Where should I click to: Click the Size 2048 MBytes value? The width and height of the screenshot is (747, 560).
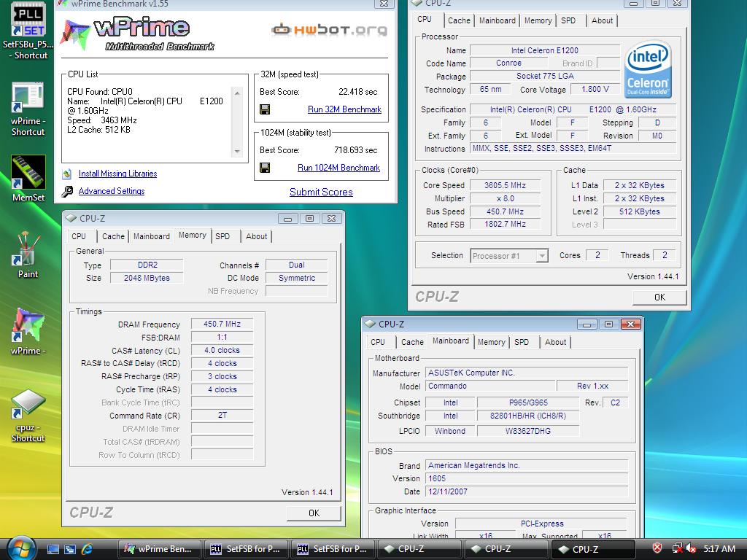(x=147, y=278)
